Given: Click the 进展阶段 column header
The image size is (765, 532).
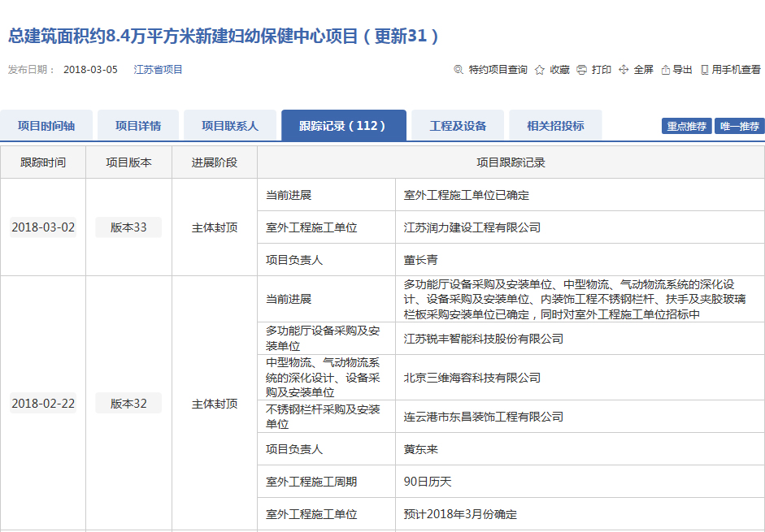Looking at the screenshot, I should click(x=215, y=162).
